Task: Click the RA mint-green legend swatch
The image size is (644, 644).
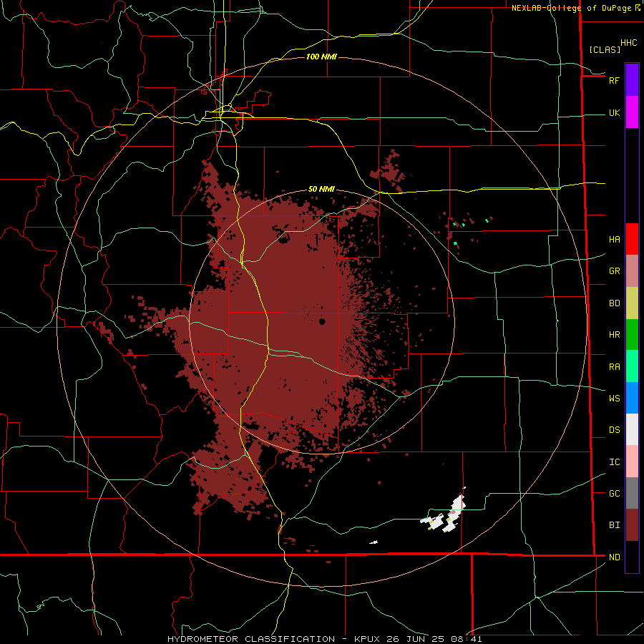Action: (x=632, y=366)
